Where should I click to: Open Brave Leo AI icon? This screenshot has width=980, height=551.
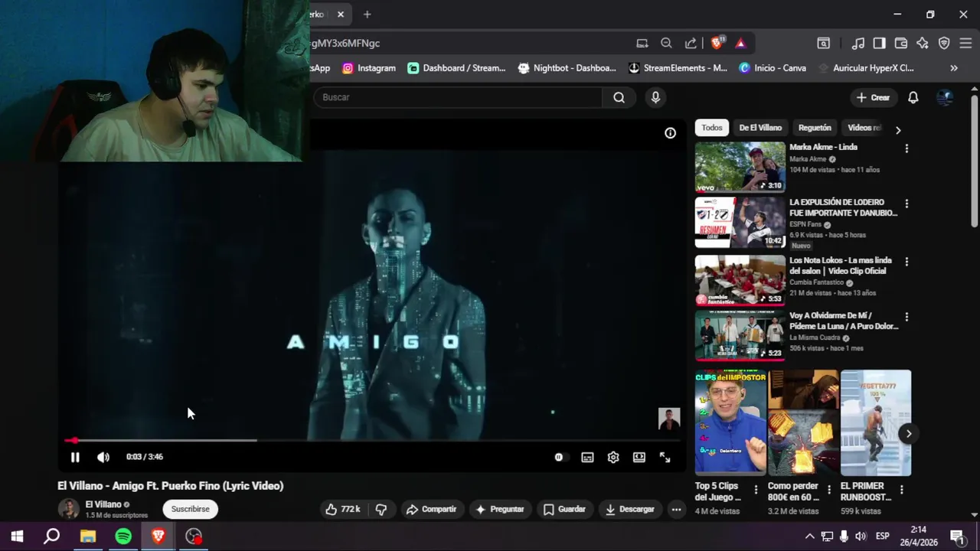923,43
